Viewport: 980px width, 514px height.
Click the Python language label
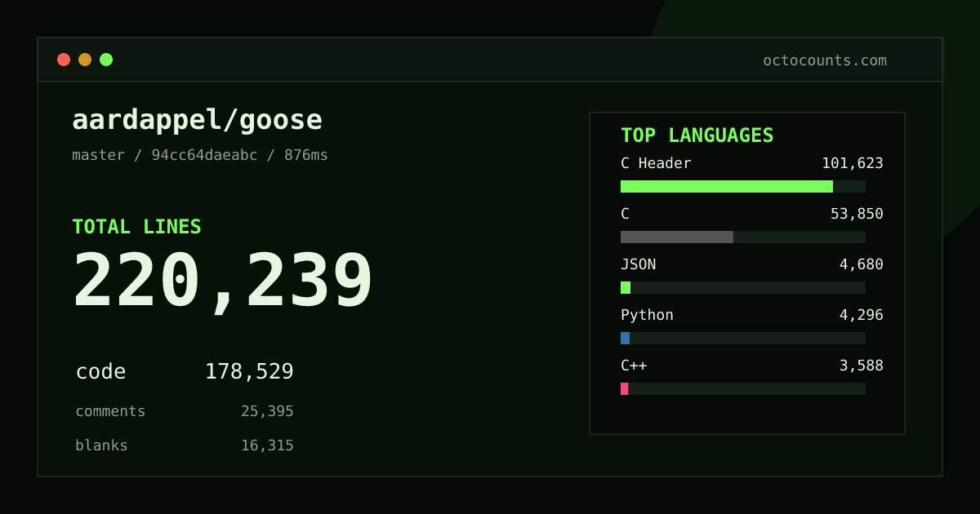(x=647, y=315)
